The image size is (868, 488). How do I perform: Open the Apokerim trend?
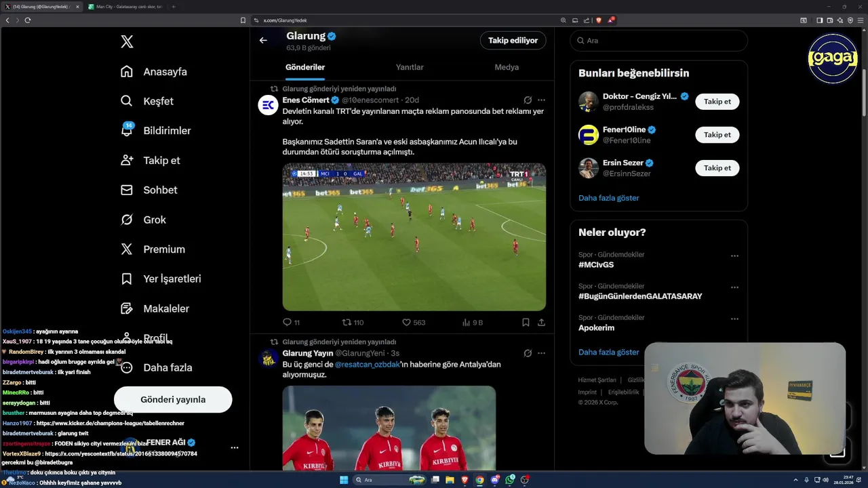596,328
